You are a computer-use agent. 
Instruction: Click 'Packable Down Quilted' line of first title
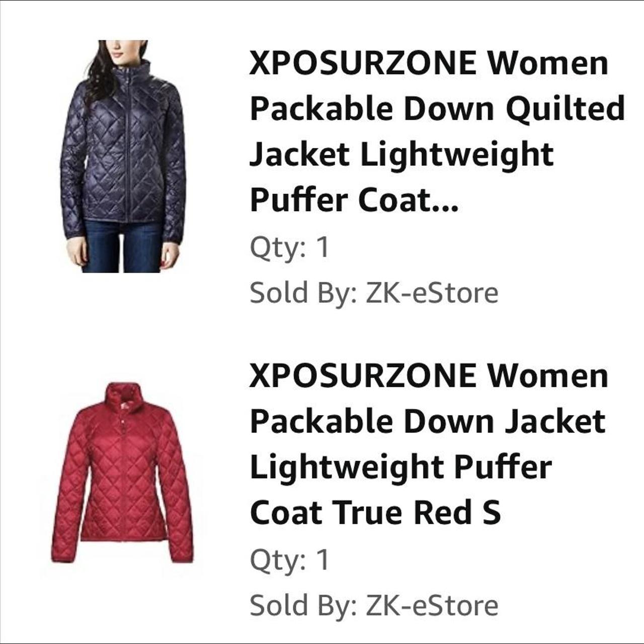437,109
